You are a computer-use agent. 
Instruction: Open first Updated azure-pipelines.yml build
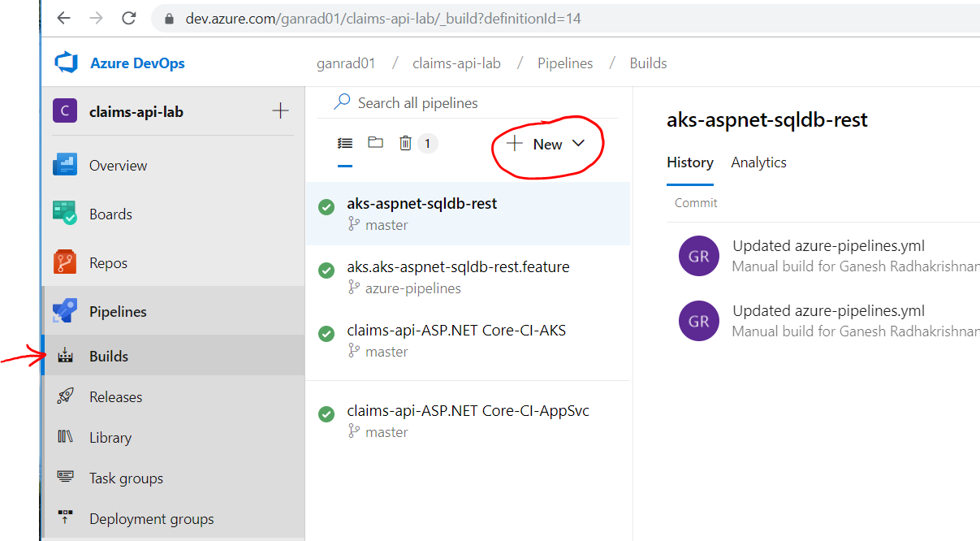(x=828, y=246)
